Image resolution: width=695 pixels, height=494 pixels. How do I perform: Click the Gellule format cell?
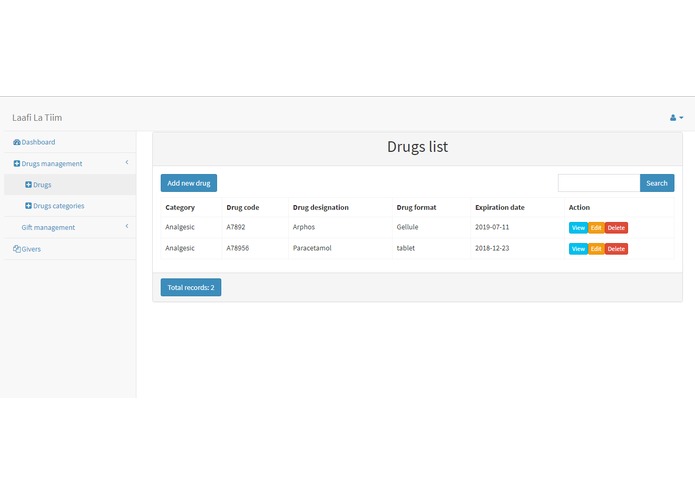click(x=407, y=227)
